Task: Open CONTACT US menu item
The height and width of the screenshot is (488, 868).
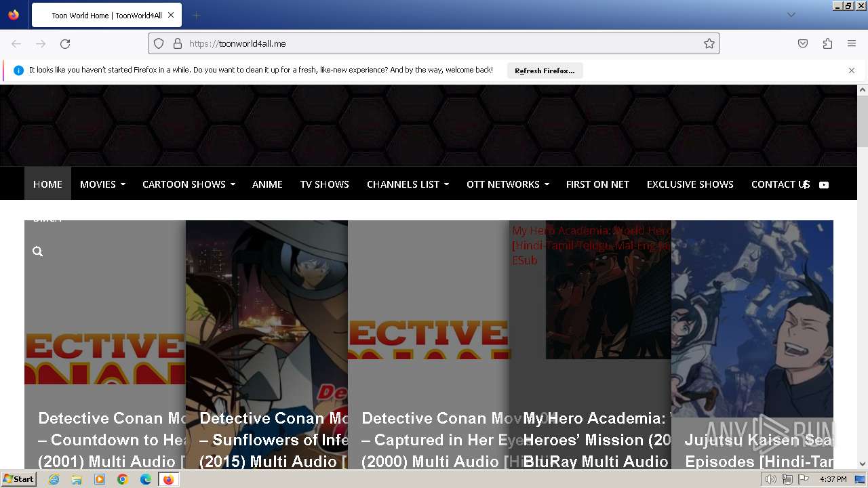Action: click(780, 184)
